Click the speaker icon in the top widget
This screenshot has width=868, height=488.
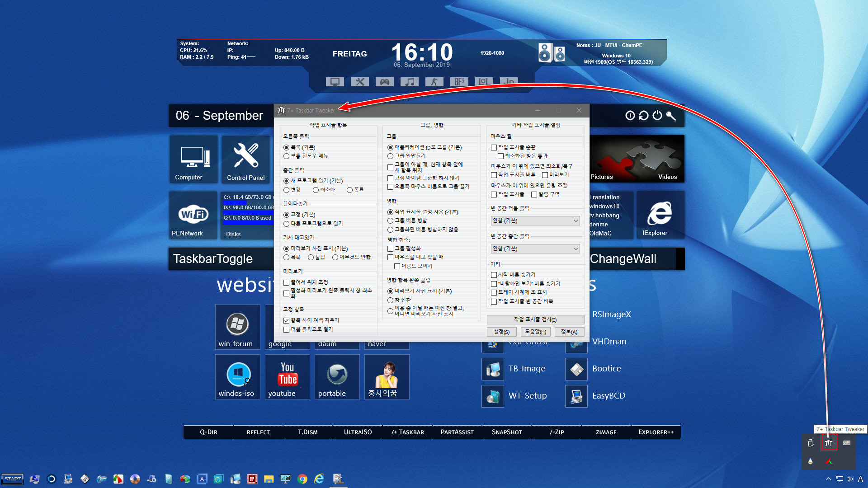[x=552, y=53]
